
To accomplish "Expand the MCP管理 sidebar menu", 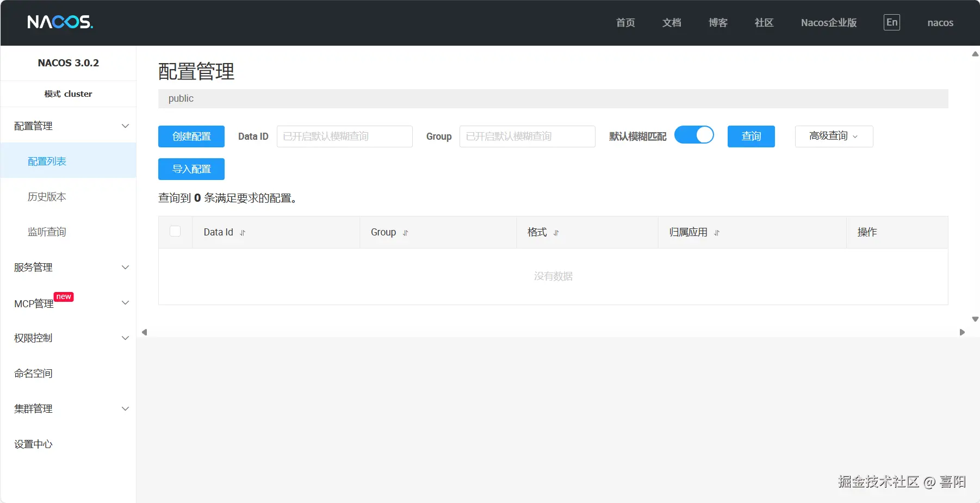I will pos(68,303).
